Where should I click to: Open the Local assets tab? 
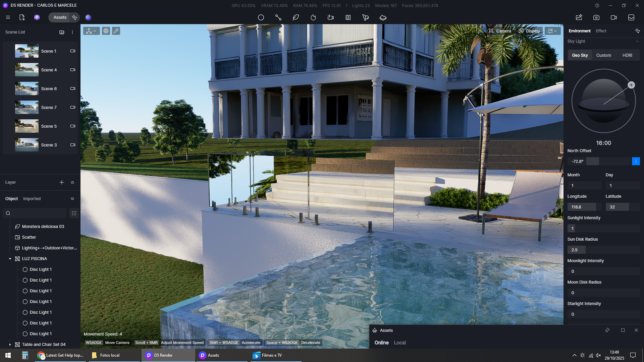coord(399,343)
